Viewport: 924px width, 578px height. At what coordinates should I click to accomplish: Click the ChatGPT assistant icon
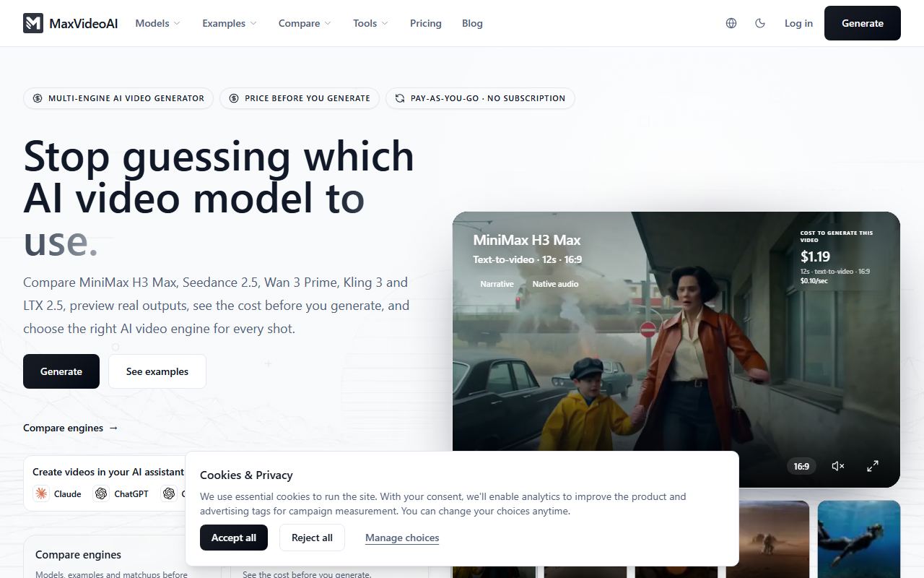(101, 493)
